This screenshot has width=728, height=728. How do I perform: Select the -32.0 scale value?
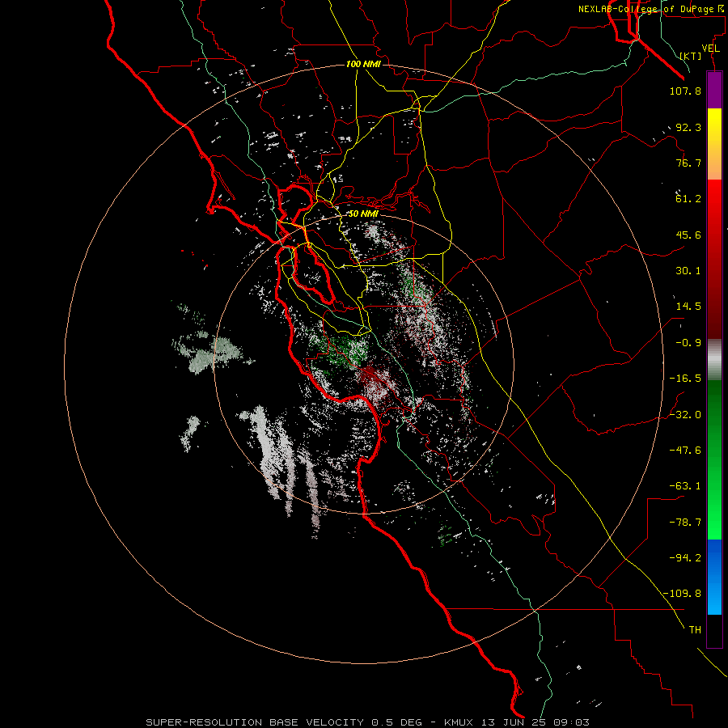tap(685, 415)
